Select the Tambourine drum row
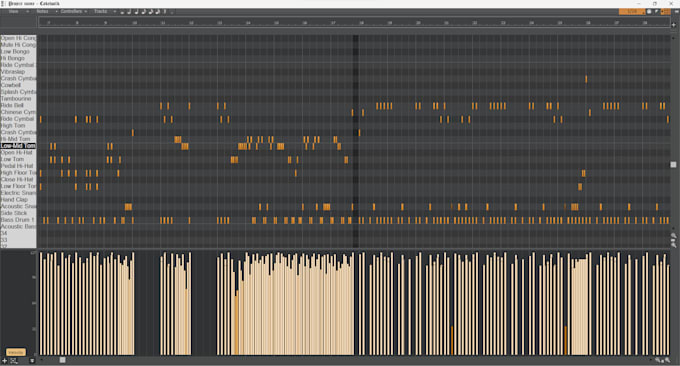 pyautogui.click(x=18, y=98)
